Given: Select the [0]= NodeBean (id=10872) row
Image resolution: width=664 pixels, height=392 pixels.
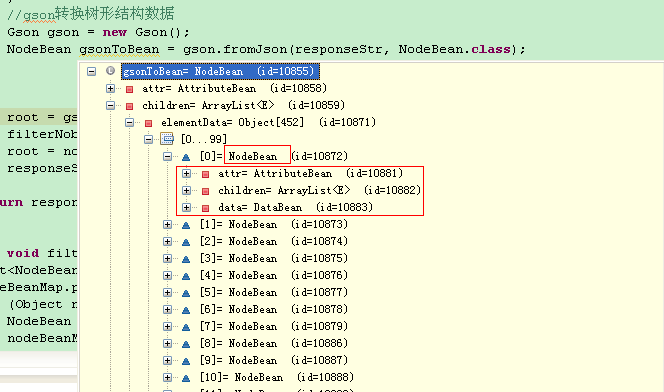Looking at the screenshot, I should click(274, 157).
